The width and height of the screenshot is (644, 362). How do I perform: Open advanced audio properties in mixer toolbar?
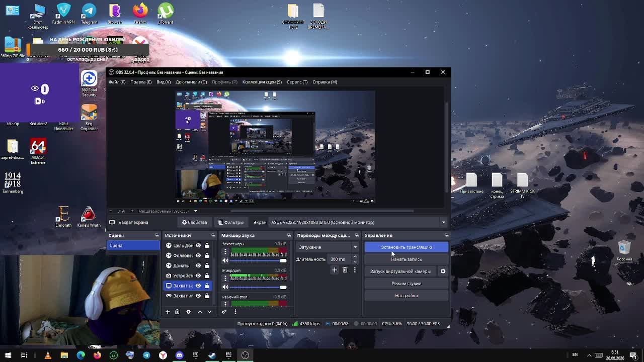point(224,312)
